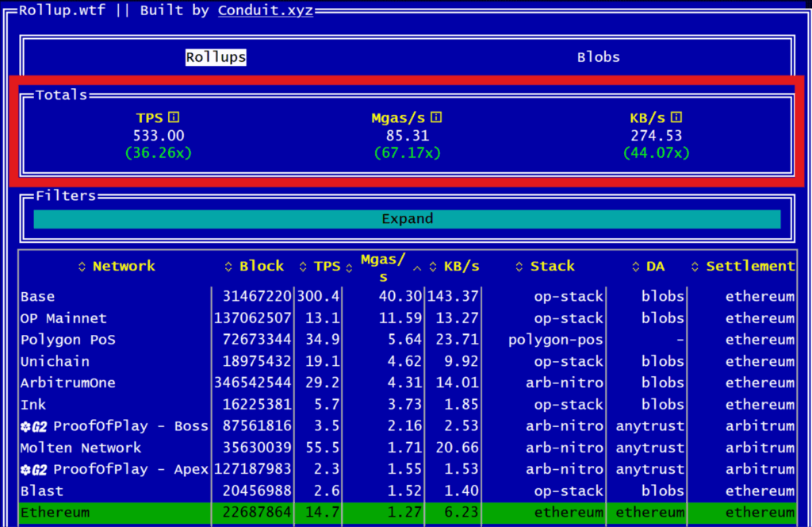Image resolution: width=812 pixels, height=527 pixels.
Task: Select the Base network row name
Action: click(38, 296)
